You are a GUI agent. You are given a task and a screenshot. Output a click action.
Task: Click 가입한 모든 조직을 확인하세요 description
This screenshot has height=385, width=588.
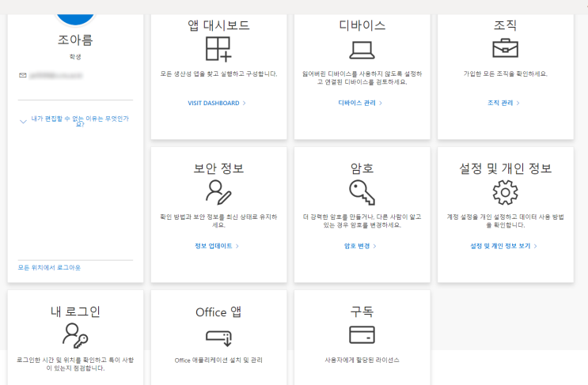click(505, 74)
